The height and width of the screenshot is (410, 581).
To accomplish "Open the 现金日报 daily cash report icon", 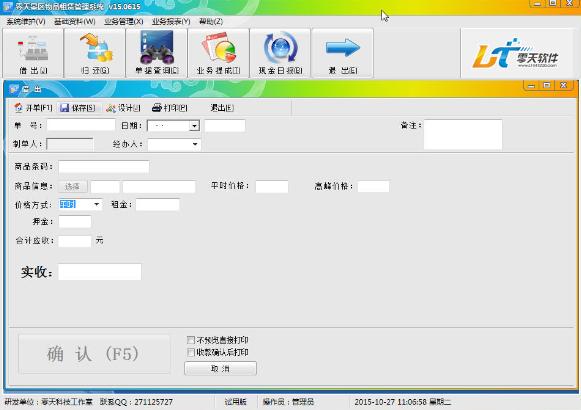I will pos(280,53).
